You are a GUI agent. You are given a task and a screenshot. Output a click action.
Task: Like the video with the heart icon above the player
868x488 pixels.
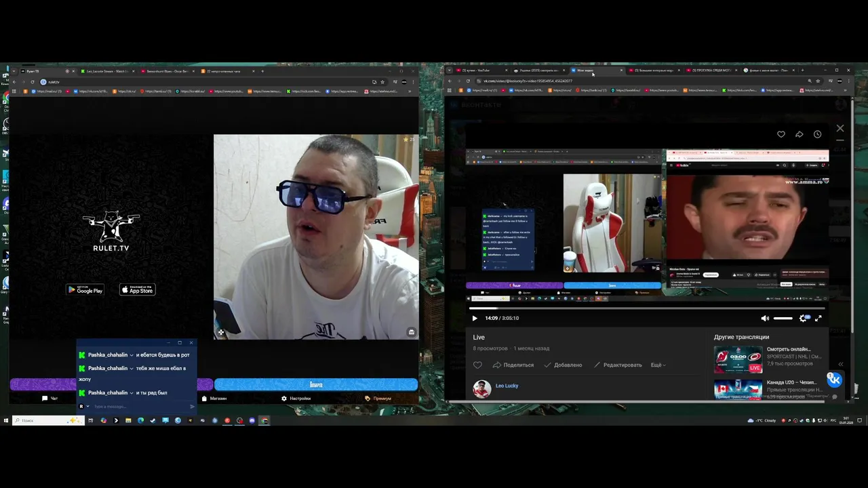tap(781, 134)
